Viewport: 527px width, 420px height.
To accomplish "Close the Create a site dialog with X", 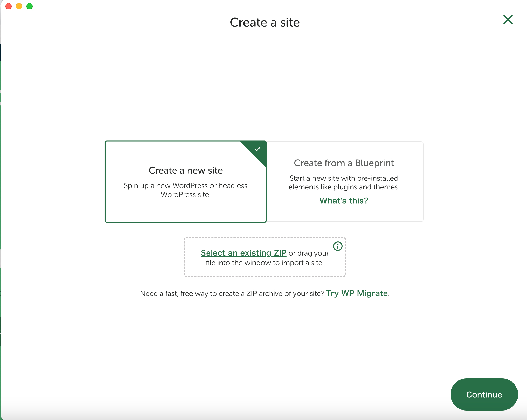I will pyautogui.click(x=508, y=20).
